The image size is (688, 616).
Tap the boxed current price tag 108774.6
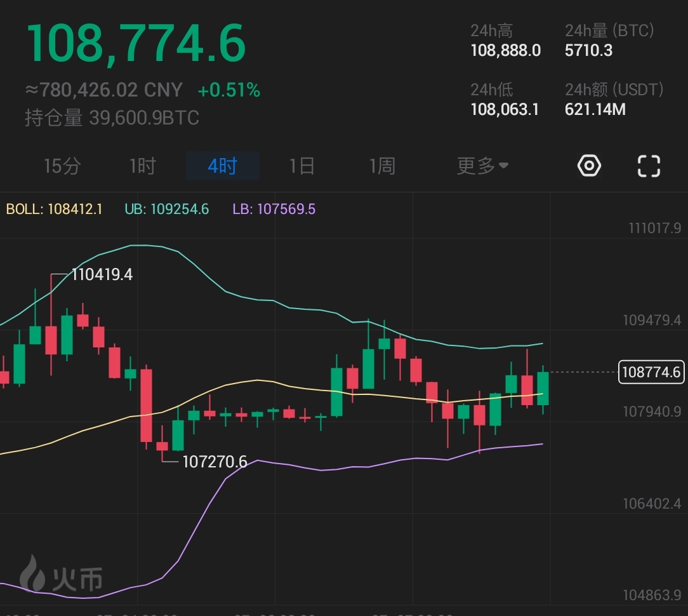point(651,372)
